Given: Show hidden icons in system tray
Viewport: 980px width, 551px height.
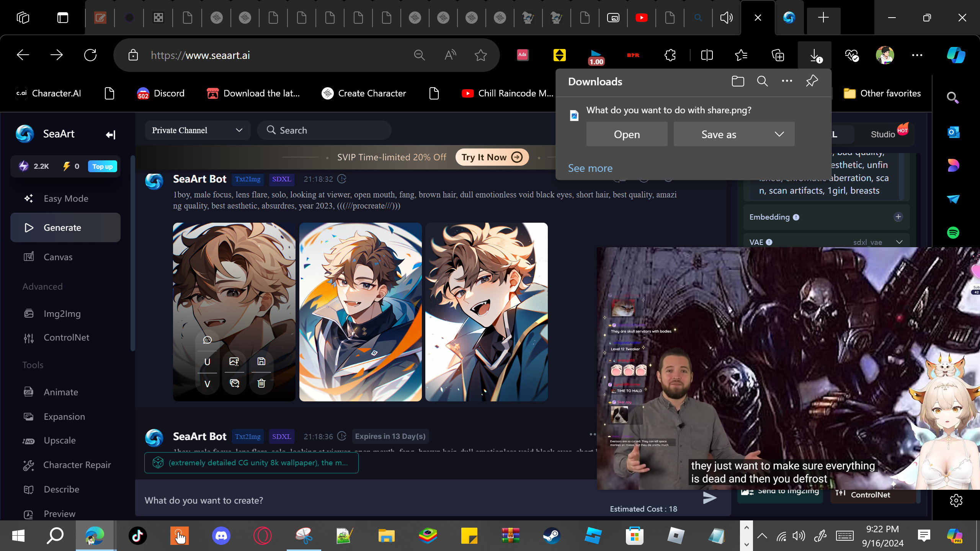Looking at the screenshot, I should tap(762, 536).
